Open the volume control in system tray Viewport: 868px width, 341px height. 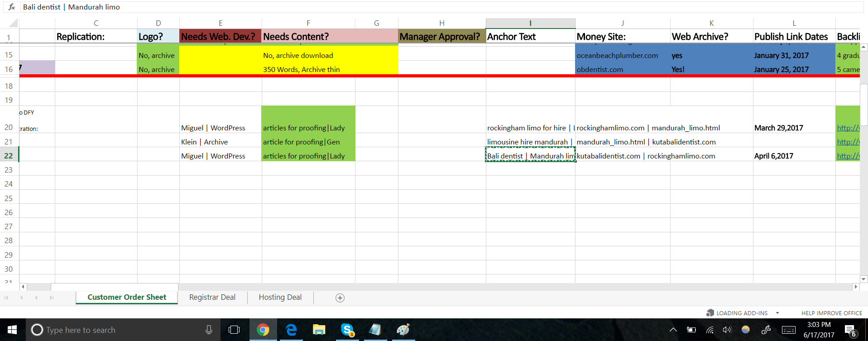pyautogui.click(x=727, y=330)
